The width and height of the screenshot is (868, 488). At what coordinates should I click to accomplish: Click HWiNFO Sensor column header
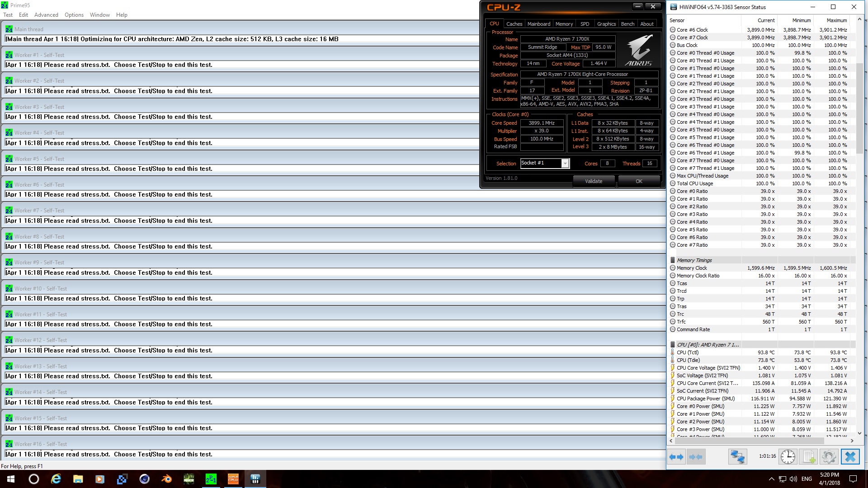(704, 20)
